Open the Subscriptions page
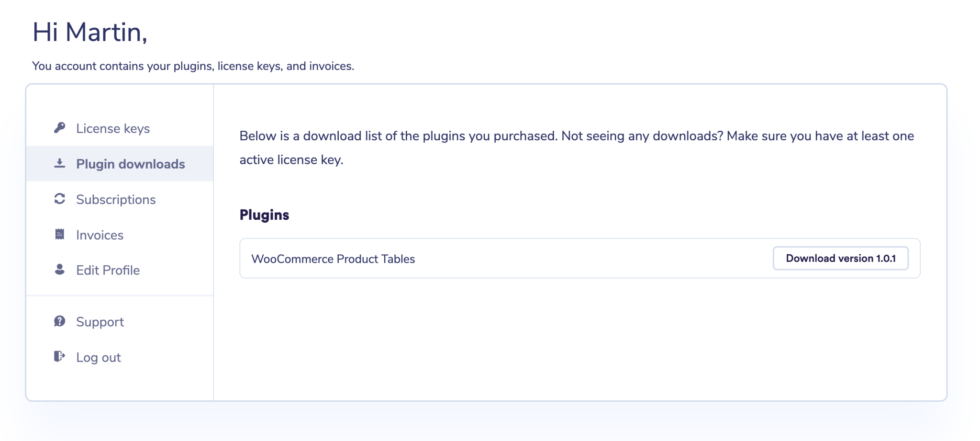 [115, 199]
